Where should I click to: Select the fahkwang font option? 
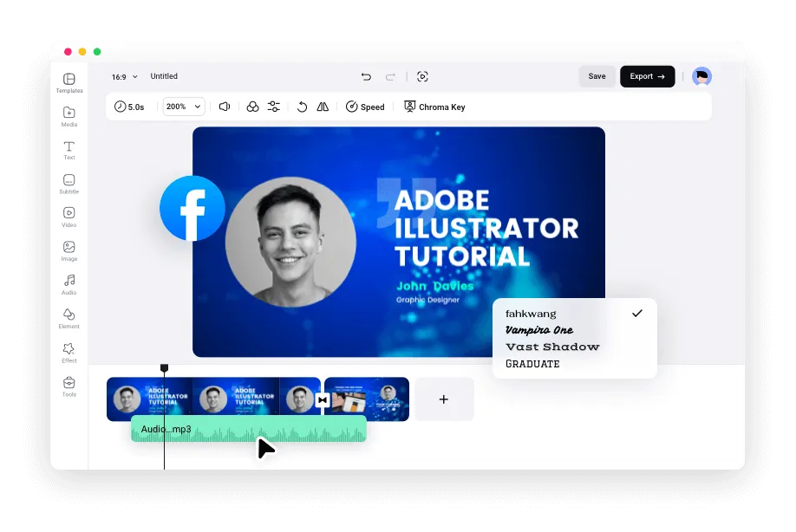pos(532,314)
